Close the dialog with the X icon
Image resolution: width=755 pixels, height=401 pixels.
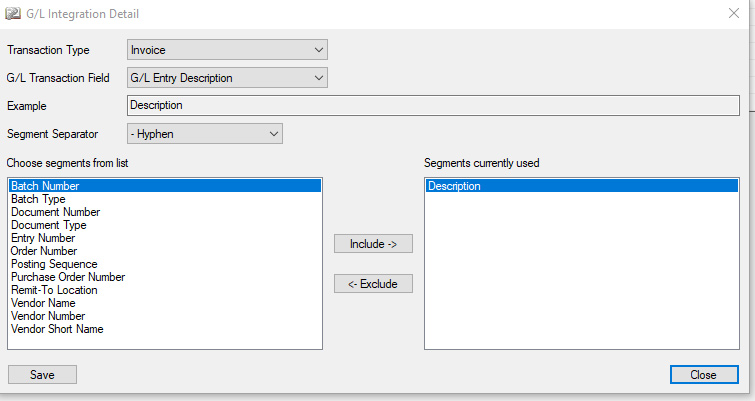coord(734,13)
